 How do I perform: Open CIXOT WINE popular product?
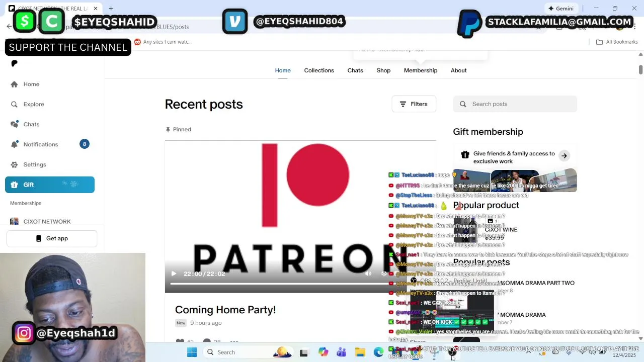(x=501, y=230)
